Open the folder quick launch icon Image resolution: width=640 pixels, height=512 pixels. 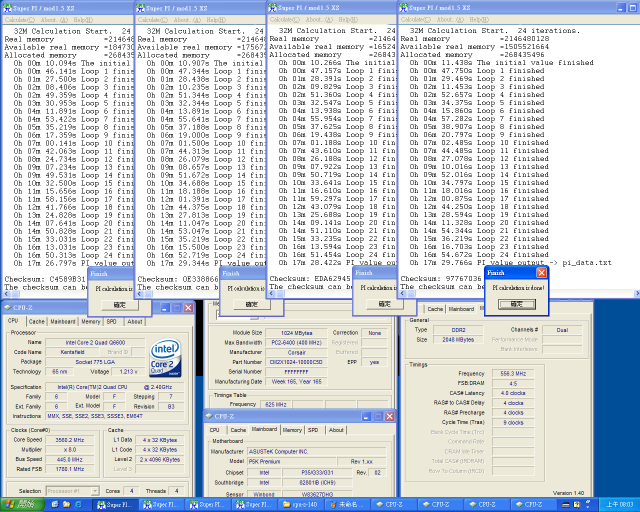click(x=67, y=505)
